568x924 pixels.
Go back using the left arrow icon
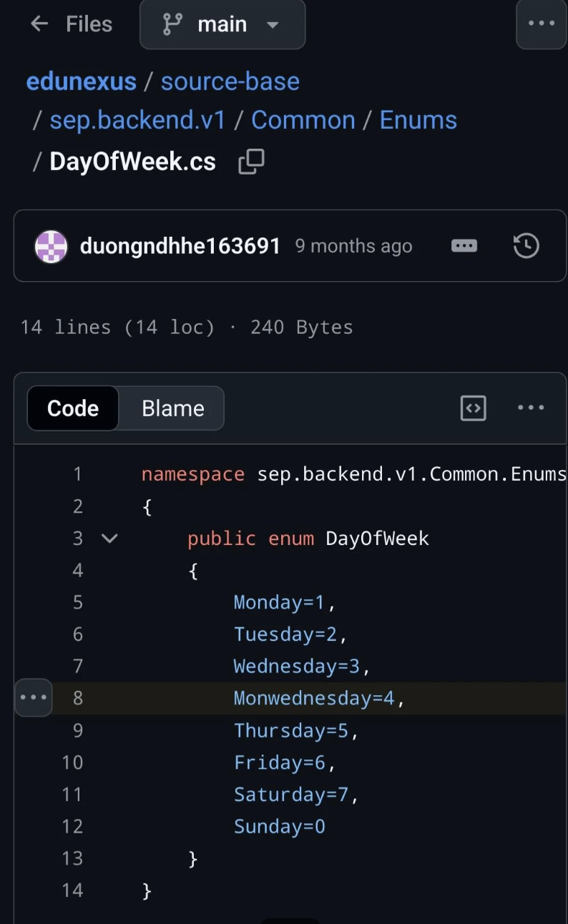click(39, 24)
